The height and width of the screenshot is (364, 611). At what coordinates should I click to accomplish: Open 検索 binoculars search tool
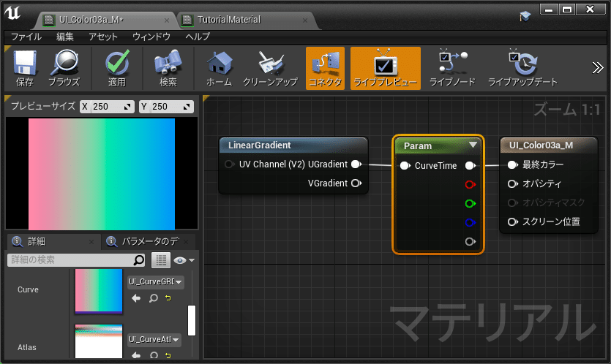[x=168, y=68]
